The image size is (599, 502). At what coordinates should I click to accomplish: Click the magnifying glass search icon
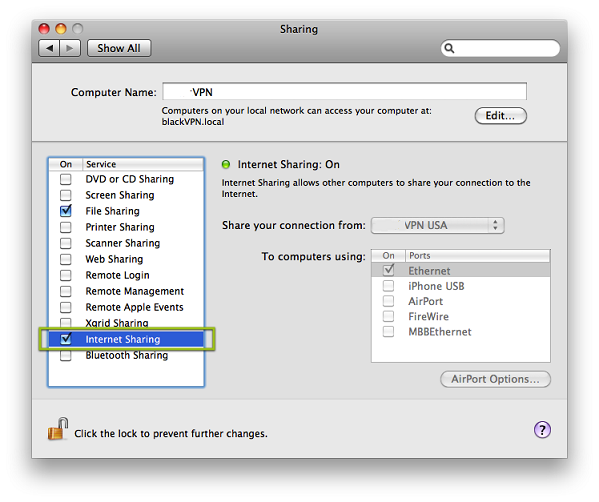coord(450,48)
